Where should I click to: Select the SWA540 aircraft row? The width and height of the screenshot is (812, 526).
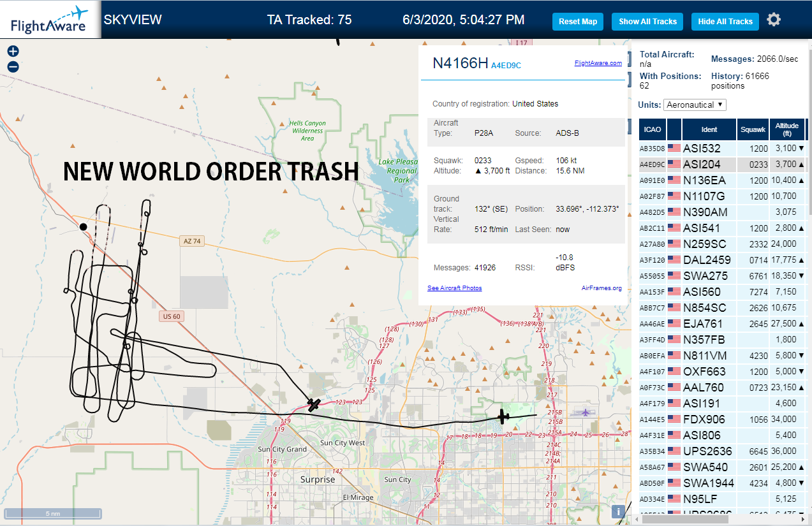coord(723,467)
